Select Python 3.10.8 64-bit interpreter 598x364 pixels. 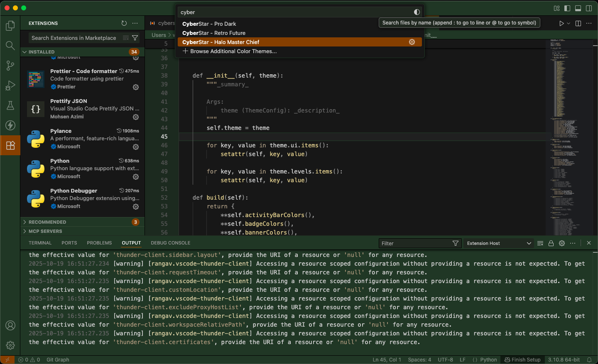pos(564,360)
